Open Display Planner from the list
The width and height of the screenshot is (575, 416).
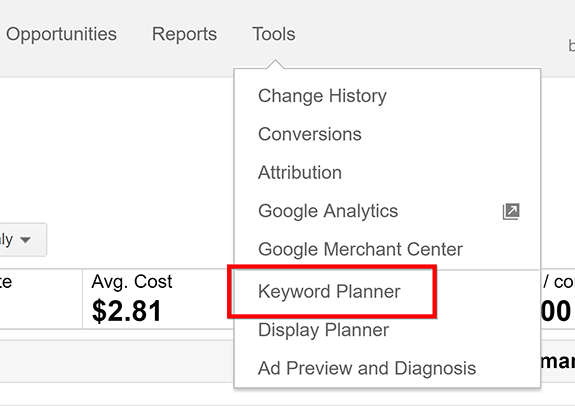(323, 330)
